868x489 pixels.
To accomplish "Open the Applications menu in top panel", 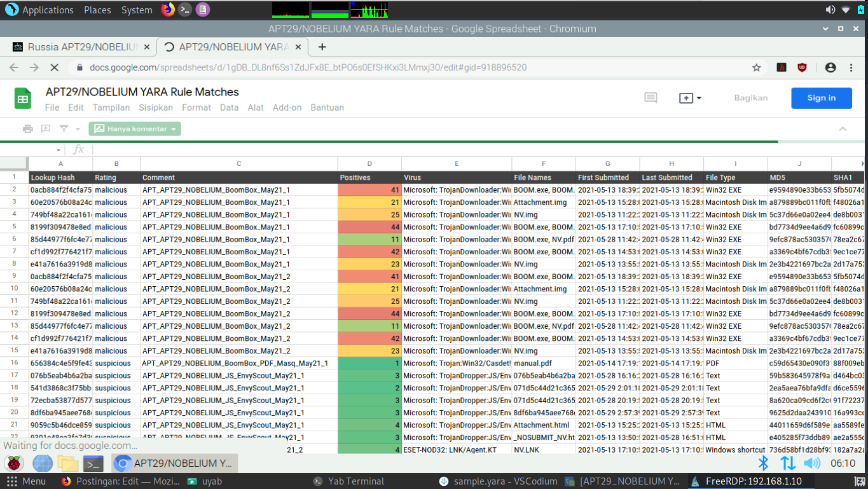I will 39,10.
